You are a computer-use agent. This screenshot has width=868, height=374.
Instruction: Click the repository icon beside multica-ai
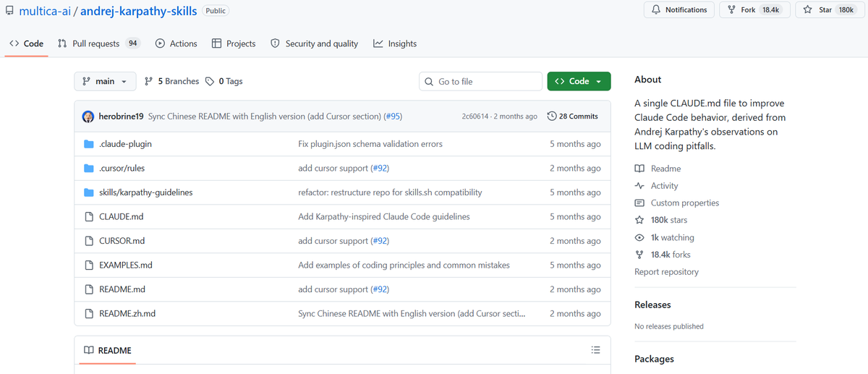[10, 11]
